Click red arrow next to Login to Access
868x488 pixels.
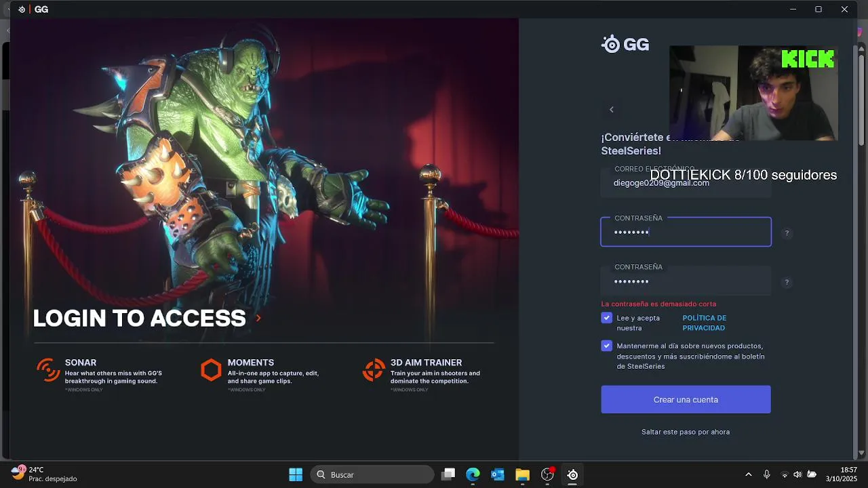(258, 318)
